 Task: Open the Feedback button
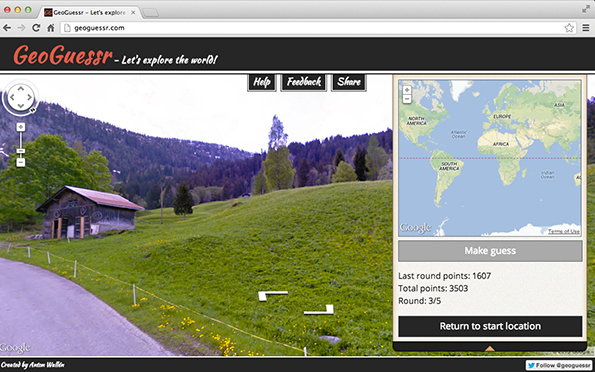304,82
